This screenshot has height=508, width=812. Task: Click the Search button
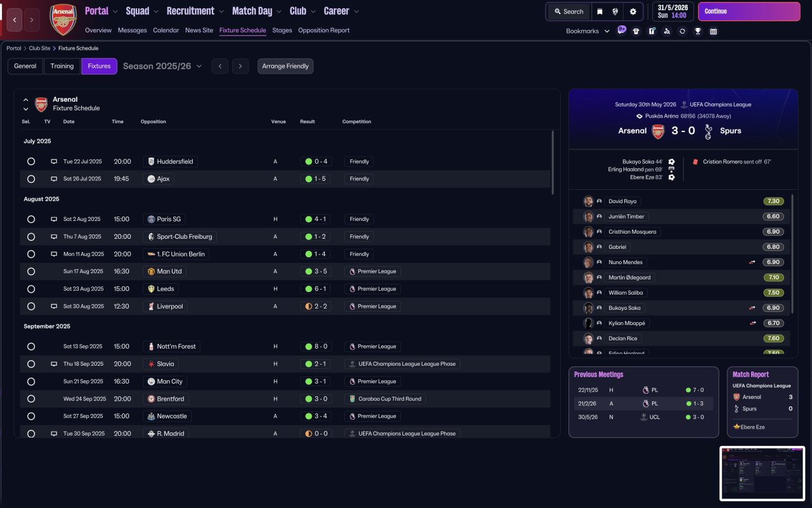(x=568, y=11)
